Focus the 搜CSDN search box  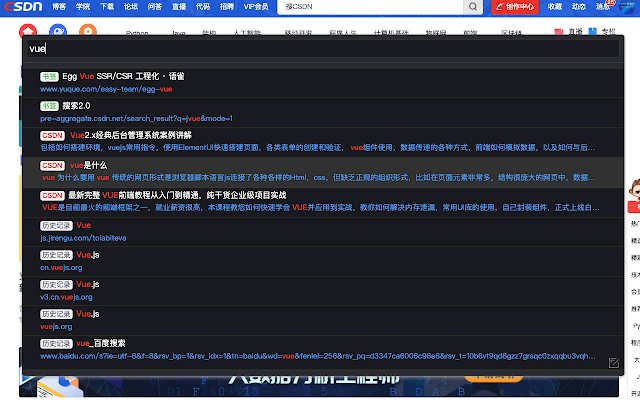(370, 7)
